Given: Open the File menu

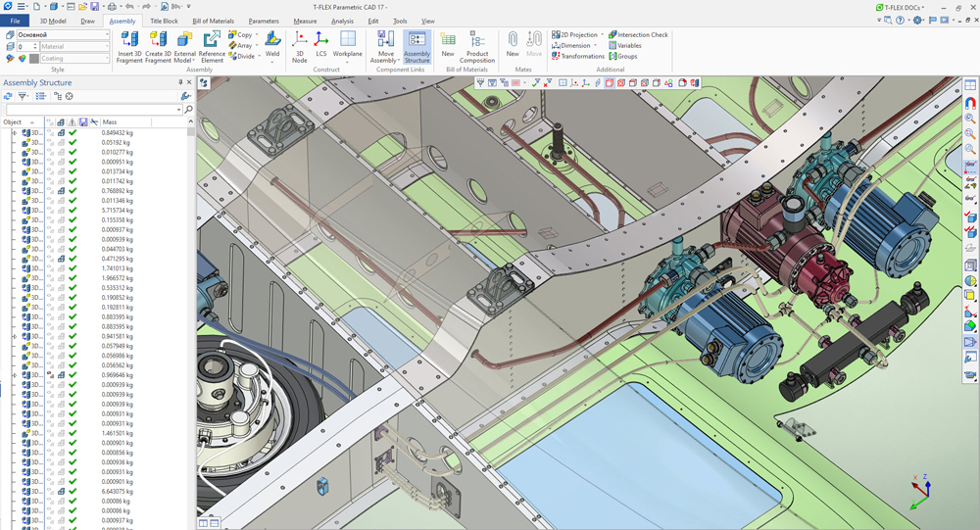Looking at the screenshot, I should click(15, 21).
